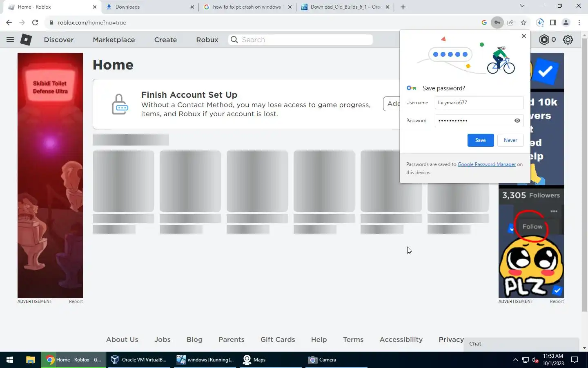Open a new browser tab
This screenshot has height=368, width=588.
pos(403,7)
